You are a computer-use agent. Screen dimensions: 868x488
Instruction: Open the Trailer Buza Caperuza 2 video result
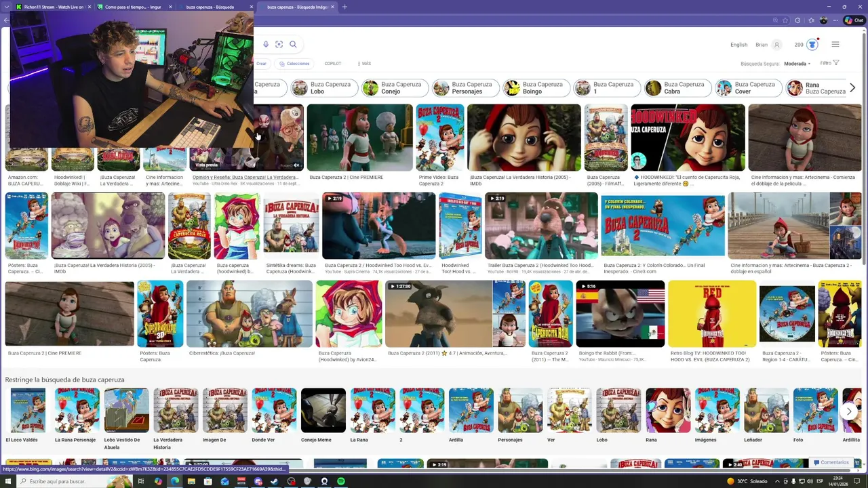pyautogui.click(x=541, y=226)
